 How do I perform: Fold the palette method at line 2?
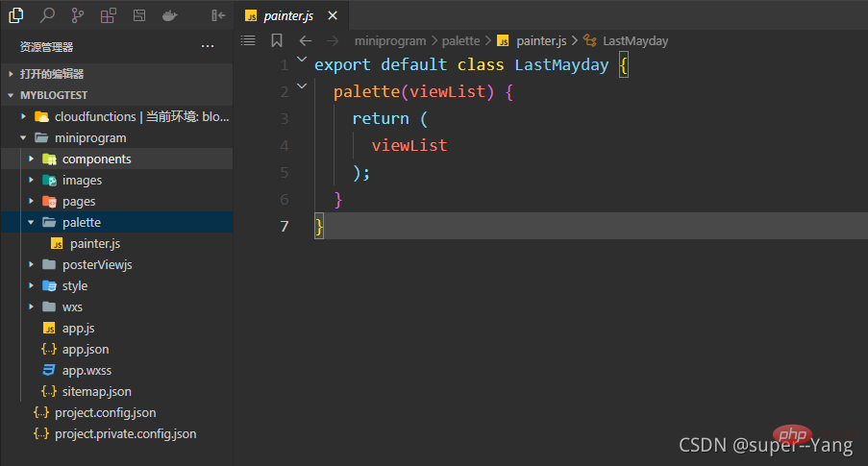pyautogui.click(x=302, y=87)
